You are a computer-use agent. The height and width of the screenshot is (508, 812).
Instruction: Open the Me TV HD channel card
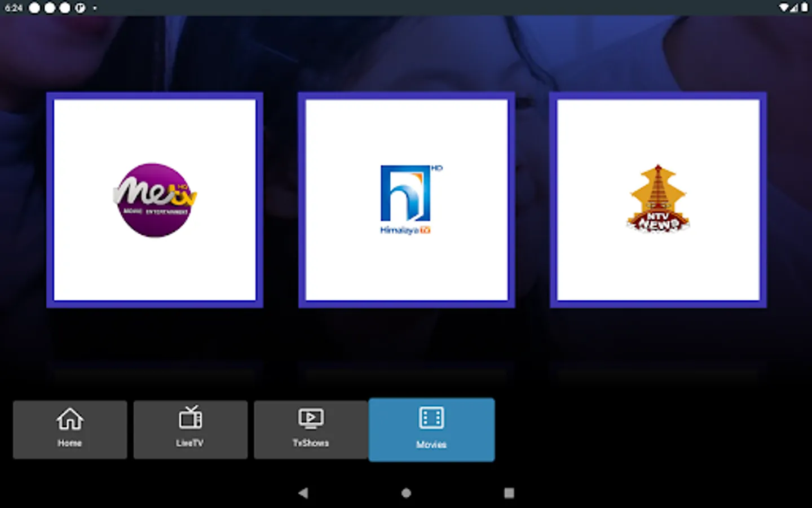[x=155, y=200]
